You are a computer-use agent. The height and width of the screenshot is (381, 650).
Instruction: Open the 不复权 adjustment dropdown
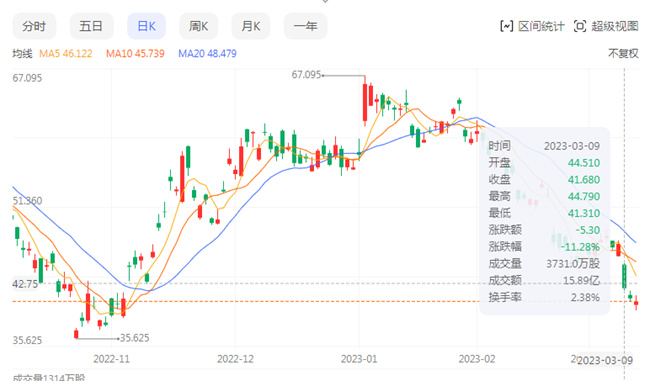click(623, 53)
